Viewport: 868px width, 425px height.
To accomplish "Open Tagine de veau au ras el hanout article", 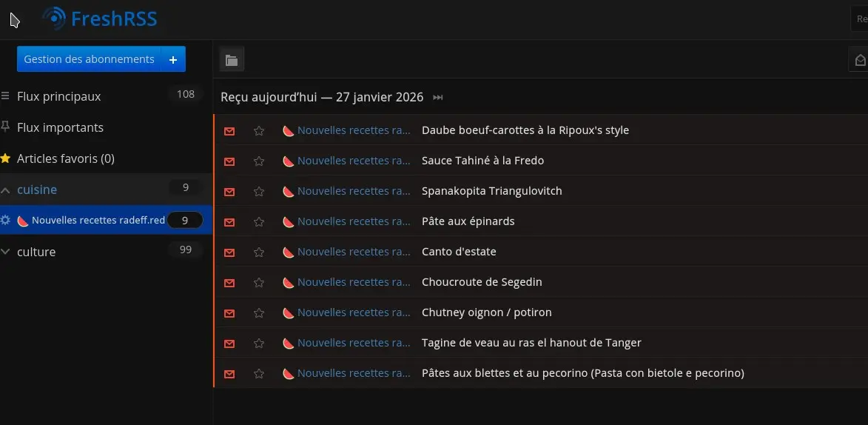I will tap(531, 342).
